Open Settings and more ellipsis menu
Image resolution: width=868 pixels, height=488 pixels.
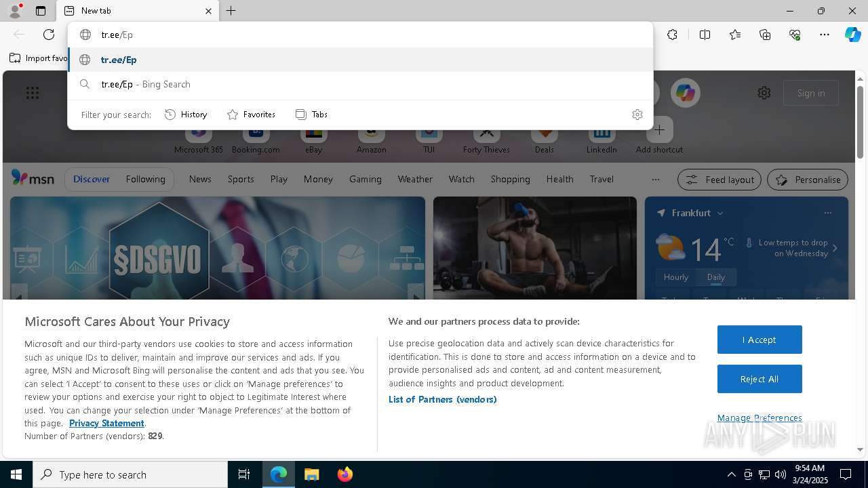tap(825, 35)
